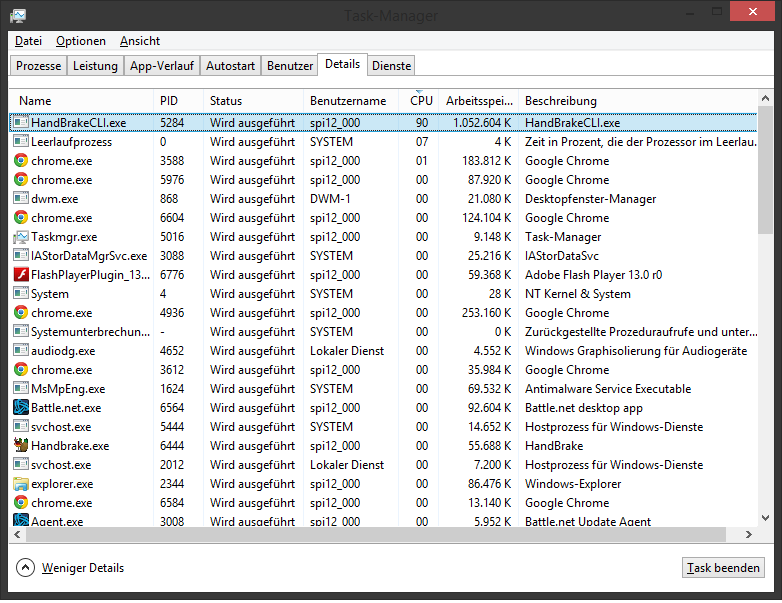Click the Adobe Flash Player 13.0 r0 description
The image size is (782, 603).
tap(593, 275)
